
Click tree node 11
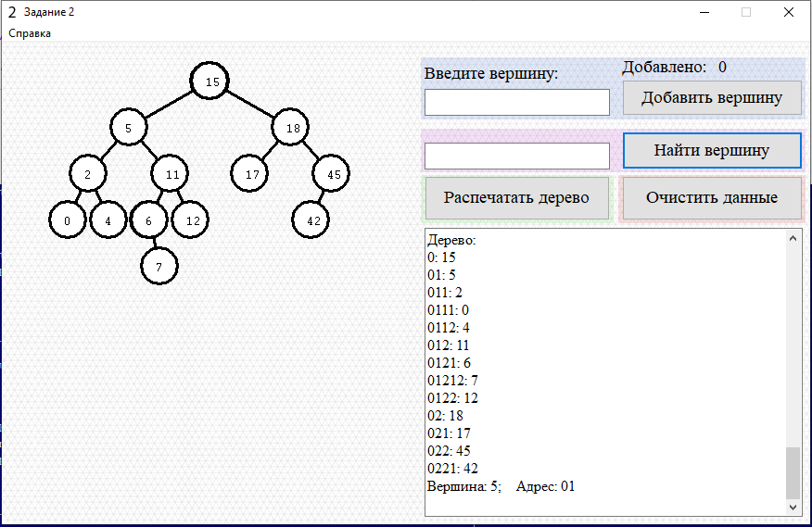click(x=170, y=173)
